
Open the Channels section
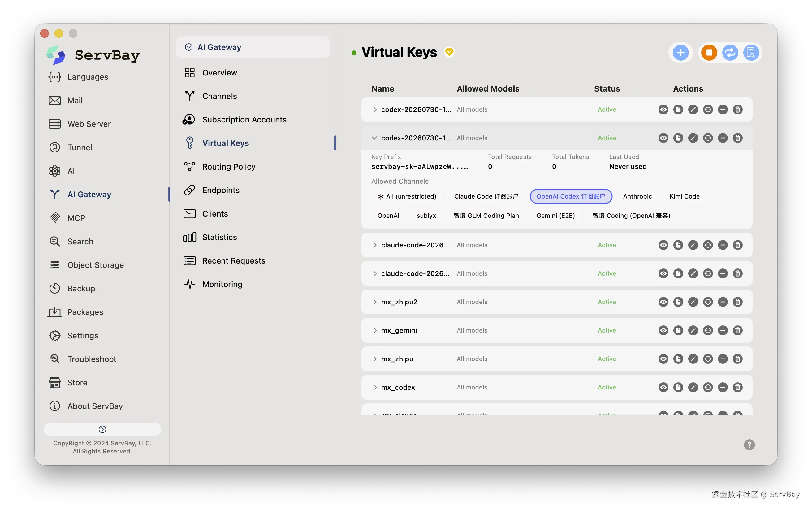tap(219, 96)
